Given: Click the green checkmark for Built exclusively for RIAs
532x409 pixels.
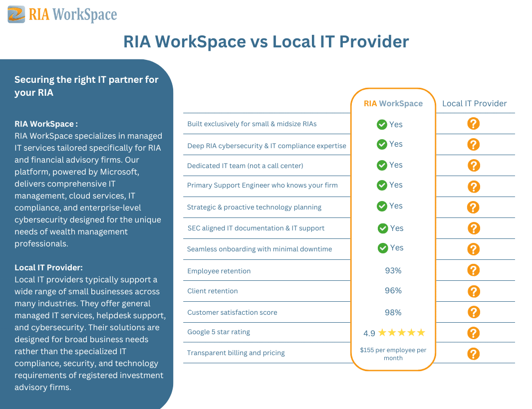Looking at the screenshot, I should pos(382,125).
